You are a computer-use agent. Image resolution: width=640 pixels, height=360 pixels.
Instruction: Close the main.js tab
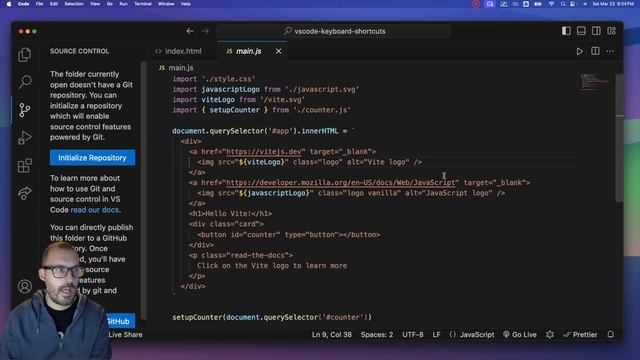(x=278, y=51)
